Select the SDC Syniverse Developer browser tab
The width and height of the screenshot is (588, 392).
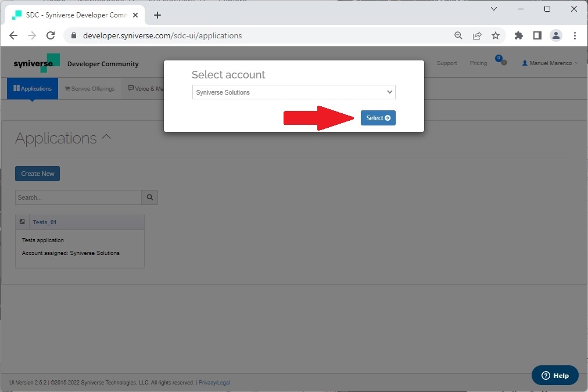pos(75,15)
